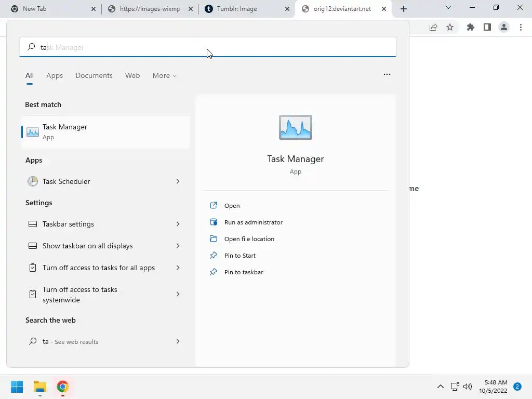Click clipboard icon for tasks for all apps
This screenshot has width=532, height=399.
[x=33, y=268]
